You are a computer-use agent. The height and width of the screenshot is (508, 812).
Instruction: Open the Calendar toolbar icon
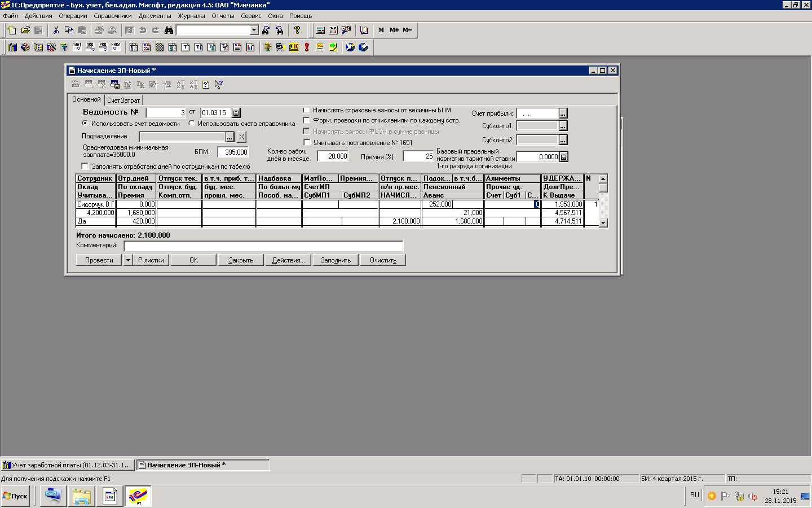point(333,30)
